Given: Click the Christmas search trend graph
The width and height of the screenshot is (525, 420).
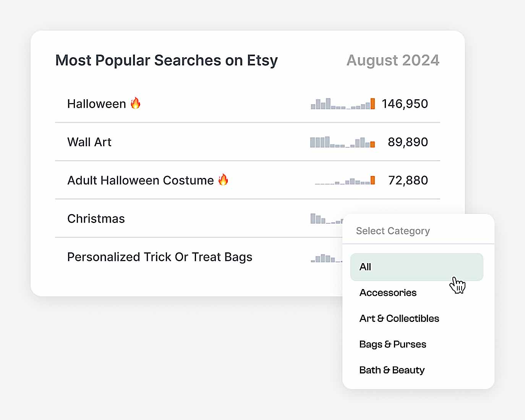Looking at the screenshot, I should pos(325,218).
